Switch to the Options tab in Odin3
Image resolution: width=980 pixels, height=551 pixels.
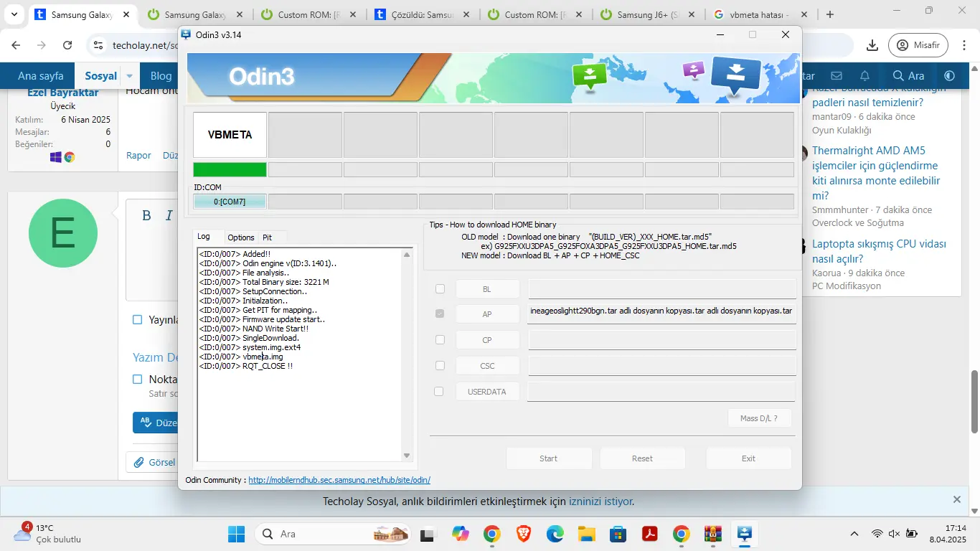pyautogui.click(x=241, y=237)
